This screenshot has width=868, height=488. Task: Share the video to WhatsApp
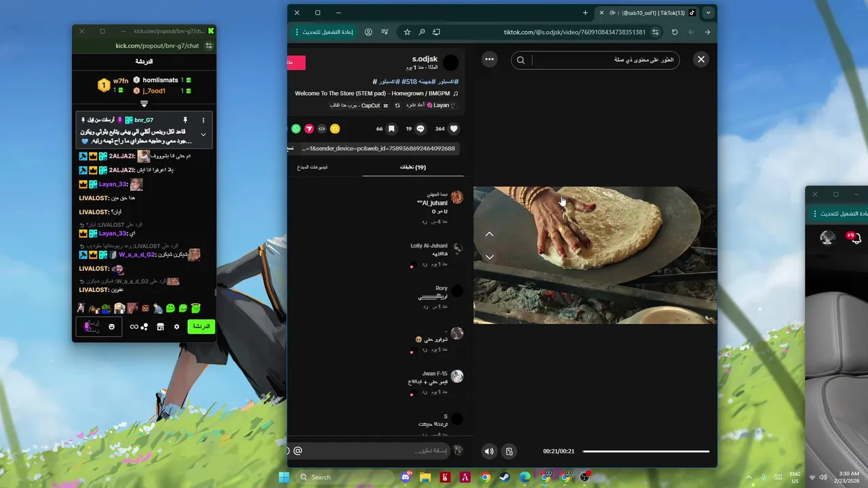point(296,129)
